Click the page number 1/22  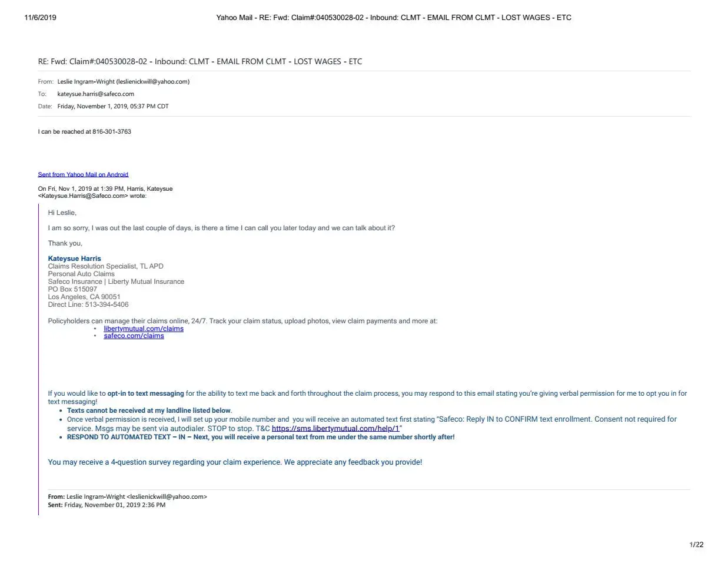(x=696, y=545)
